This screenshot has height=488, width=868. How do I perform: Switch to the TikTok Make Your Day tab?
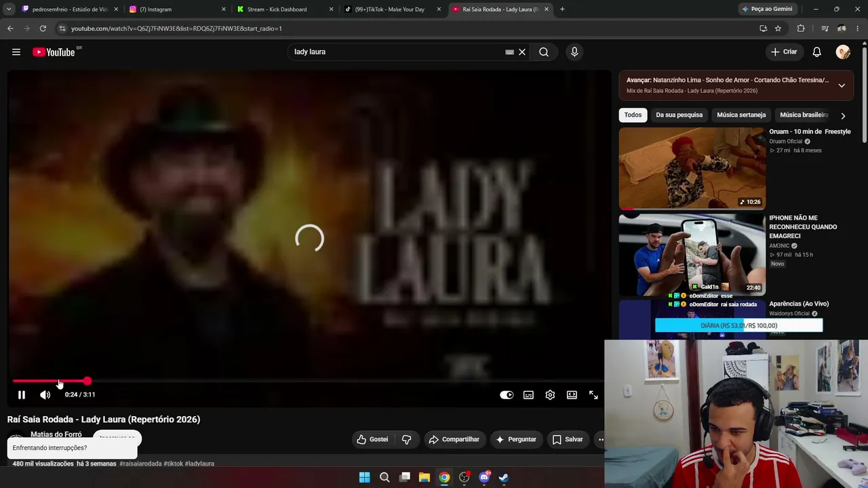[x=393, y=9]
